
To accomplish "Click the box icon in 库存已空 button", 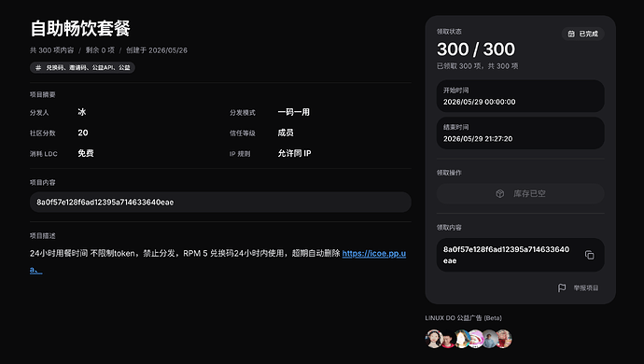I will click(x=500, y=193).
